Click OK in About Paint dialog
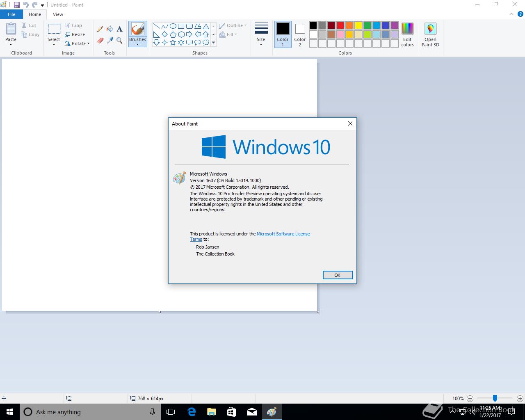The image size is (525, 420). coord(338,275)
